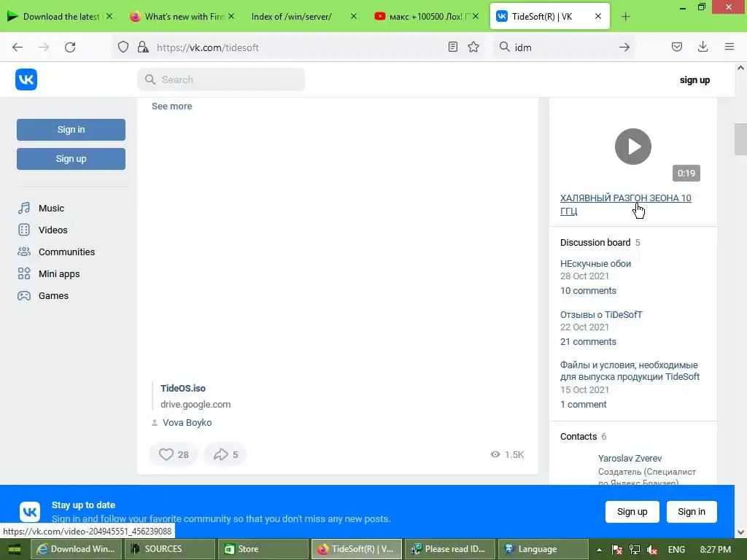The image size is (747, 560).
Task: Click the page vertical scrollbar thumb
Action: click(x=740, y=139)
